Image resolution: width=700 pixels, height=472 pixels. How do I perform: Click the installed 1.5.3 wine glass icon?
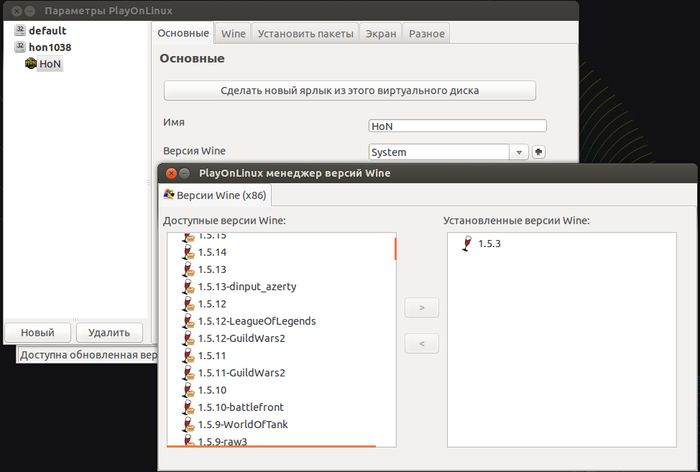467,243
